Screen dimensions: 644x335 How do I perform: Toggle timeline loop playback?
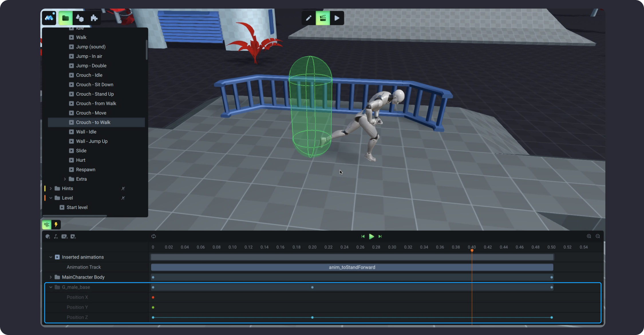(x=154, y=236)
